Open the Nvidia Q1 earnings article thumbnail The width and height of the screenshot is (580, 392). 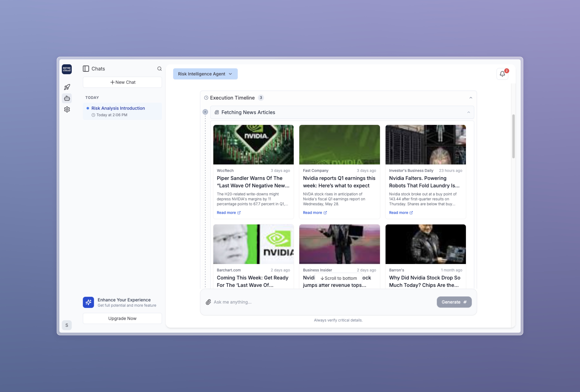[x=339, y=145]
